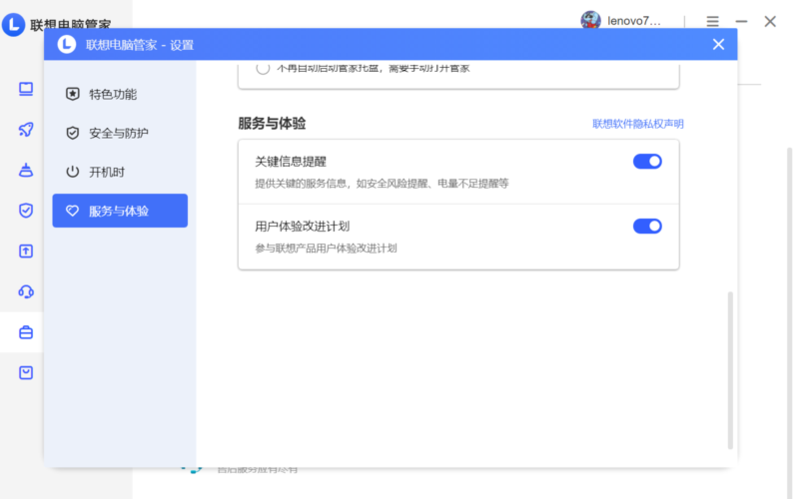Viewport: 799px width, 499px height.
Task: Click the bottom store bag sidebar icon
Action: click(x=26, y=372)
